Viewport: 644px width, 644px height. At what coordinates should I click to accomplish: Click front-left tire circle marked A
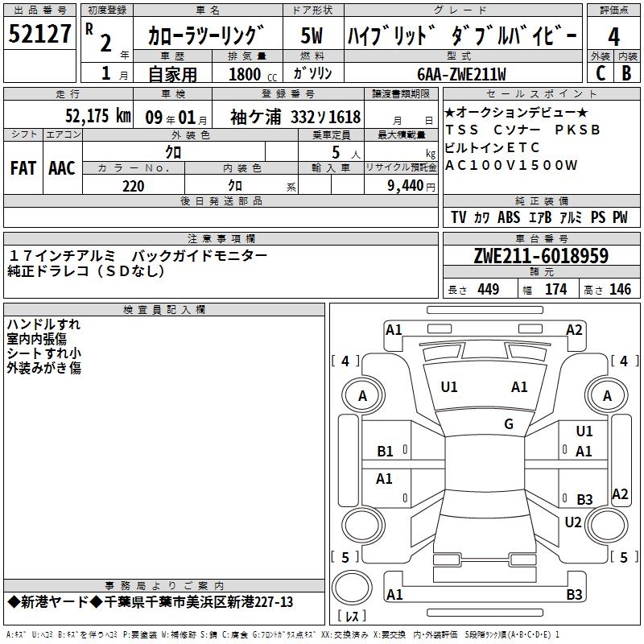tap(363, 395)
